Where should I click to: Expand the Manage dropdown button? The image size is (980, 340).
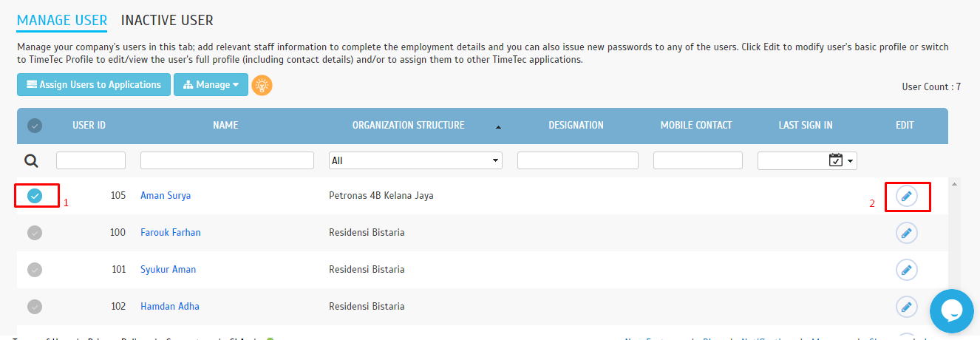(211, 85)
